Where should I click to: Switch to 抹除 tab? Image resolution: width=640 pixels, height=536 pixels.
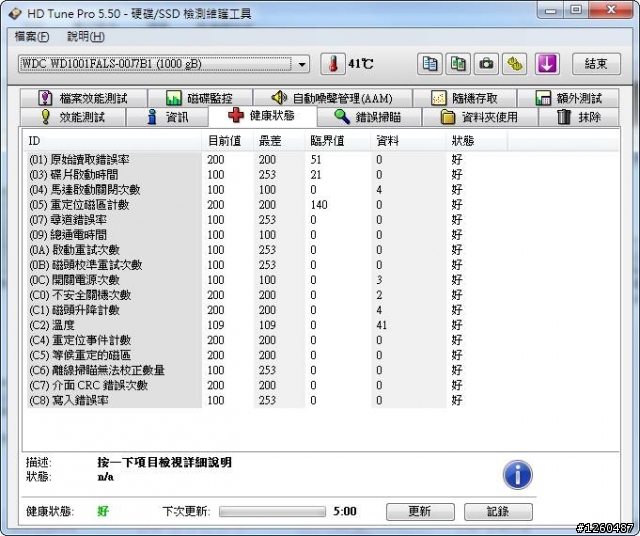(579, 117)
